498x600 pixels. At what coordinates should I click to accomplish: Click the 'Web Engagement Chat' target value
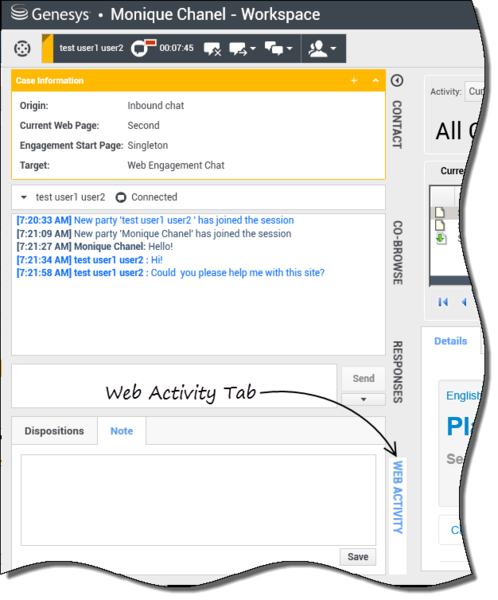tap(176, 165)
